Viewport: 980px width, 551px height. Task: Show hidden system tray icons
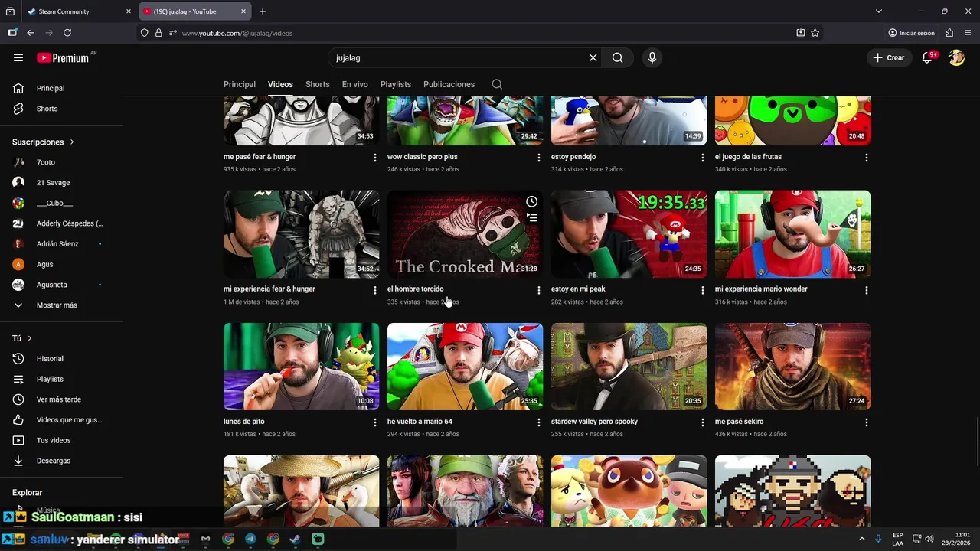pos(862,539)
